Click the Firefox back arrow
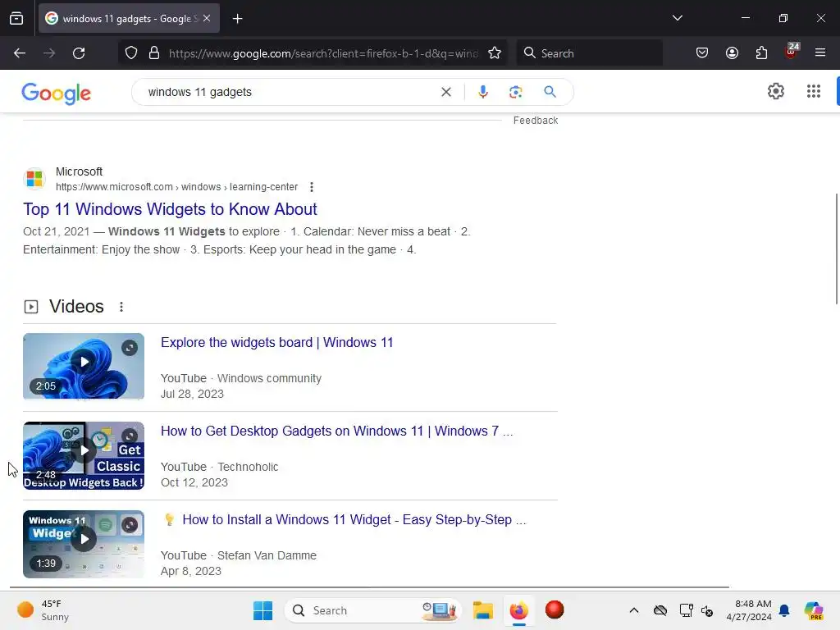Viewport: 840px width, 630px height. pyautogui.click(x=20, y=53)
